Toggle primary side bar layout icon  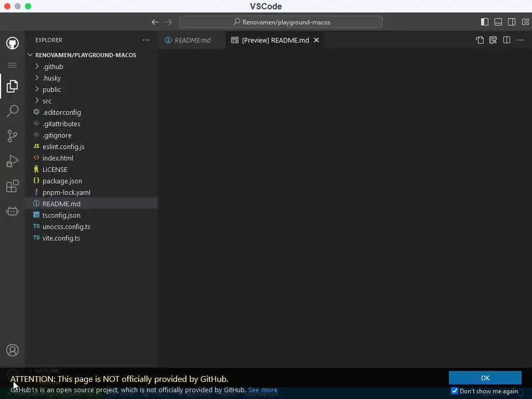(x=485, y=22)
